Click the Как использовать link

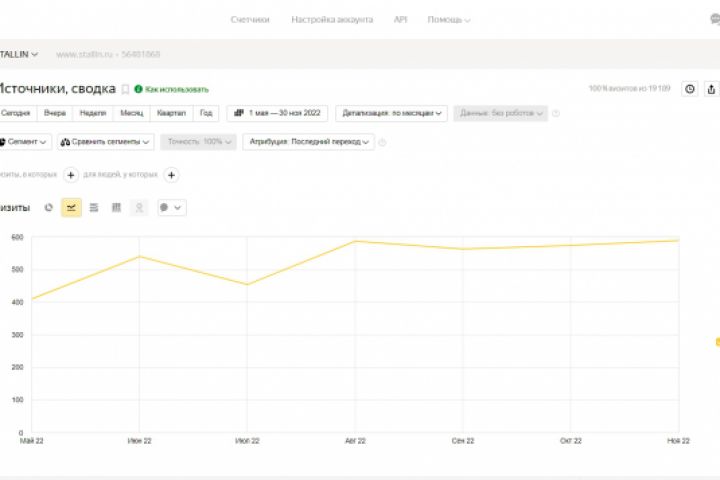pyautogui.click(x=172, y=89)
